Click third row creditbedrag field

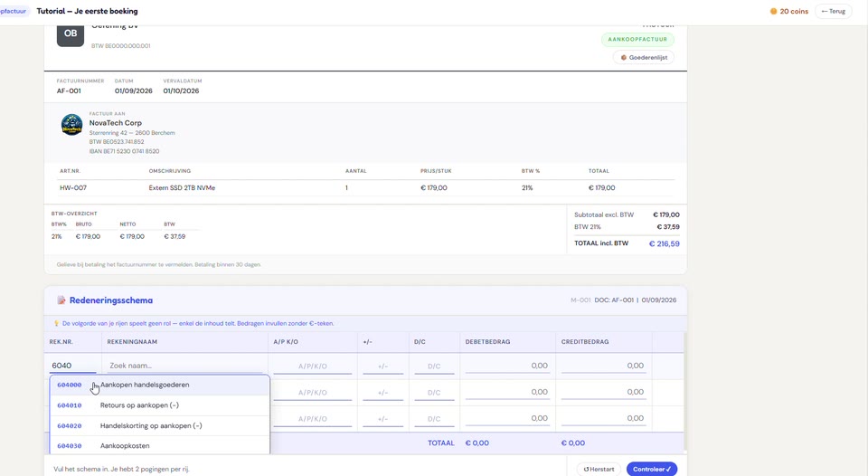click(x=603, y=418)
